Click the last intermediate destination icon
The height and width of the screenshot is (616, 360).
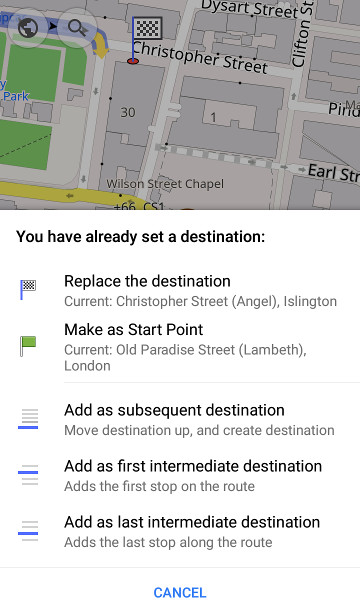(28, 531)
